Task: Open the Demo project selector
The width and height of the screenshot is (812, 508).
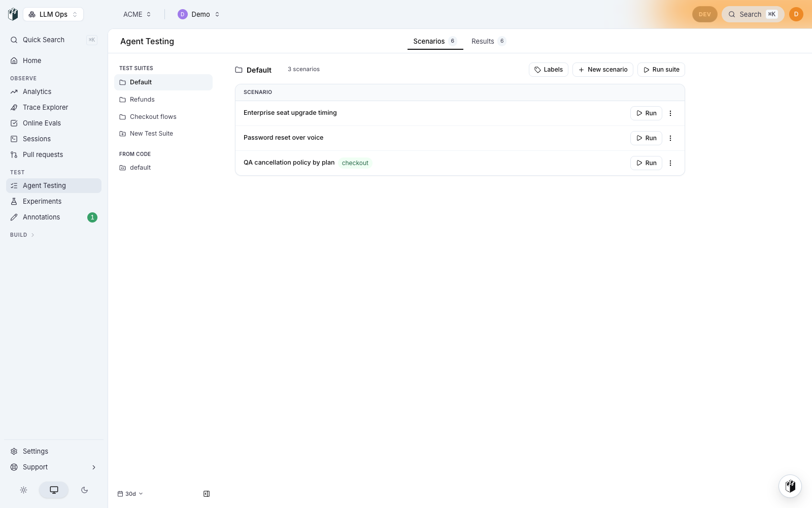Action: [198, 14]
